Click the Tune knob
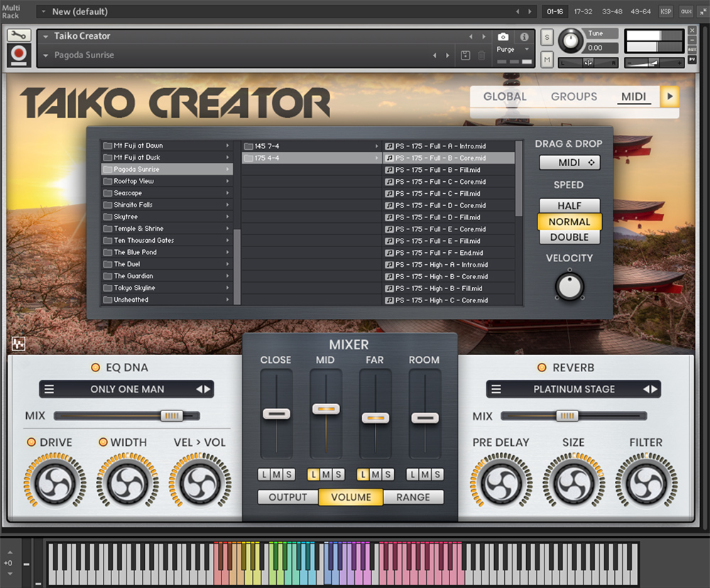The width and height of the screenshot is (710, 588). (570, 41)
